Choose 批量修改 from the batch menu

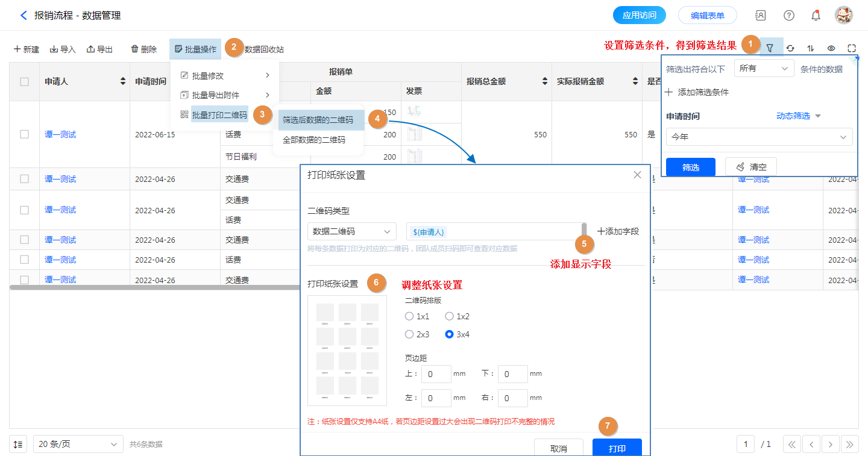point(208,76)
